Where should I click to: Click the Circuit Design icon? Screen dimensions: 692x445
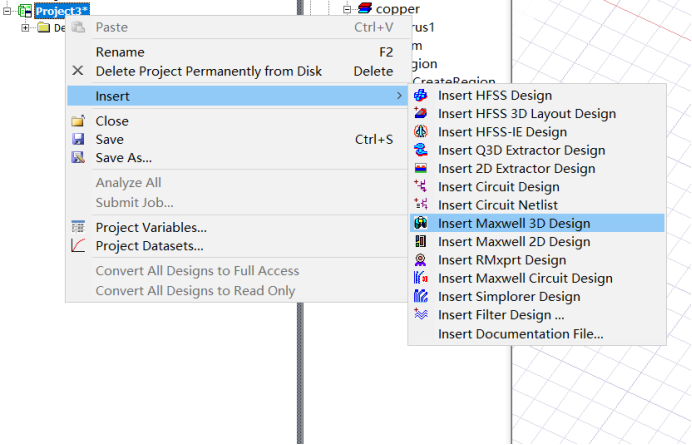(x=421, y=186)
